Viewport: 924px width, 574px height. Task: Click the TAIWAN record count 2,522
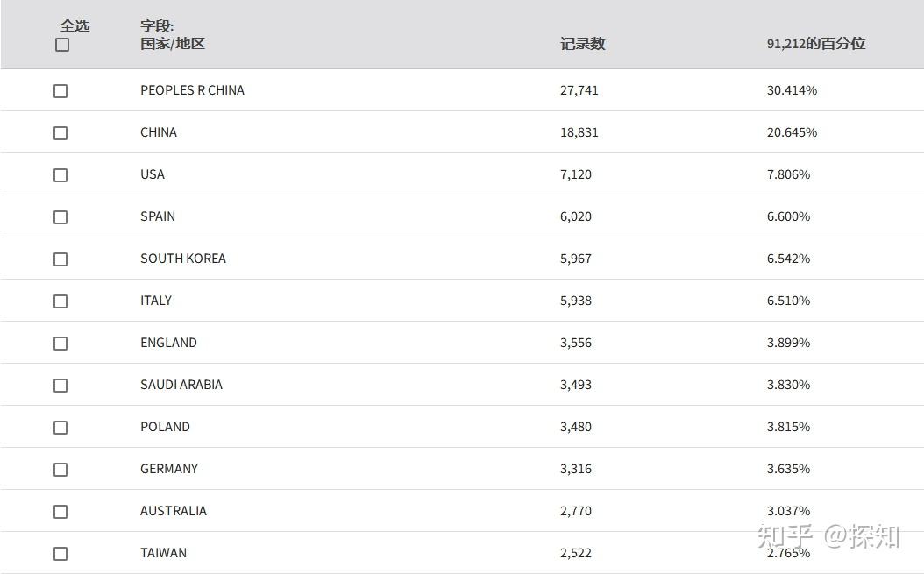click(x=576, y=553)
